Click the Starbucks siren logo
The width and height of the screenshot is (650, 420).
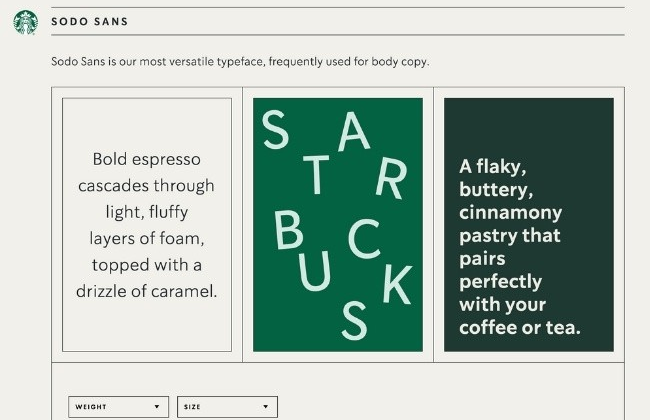pyautogui.click(x=25, y=22)
